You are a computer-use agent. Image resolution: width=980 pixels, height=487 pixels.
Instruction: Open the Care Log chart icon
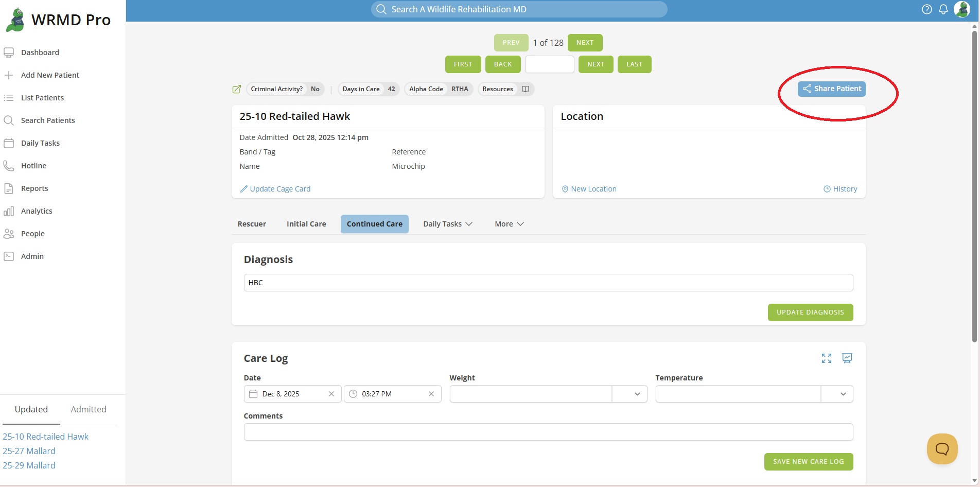click(x=847, y=358)
